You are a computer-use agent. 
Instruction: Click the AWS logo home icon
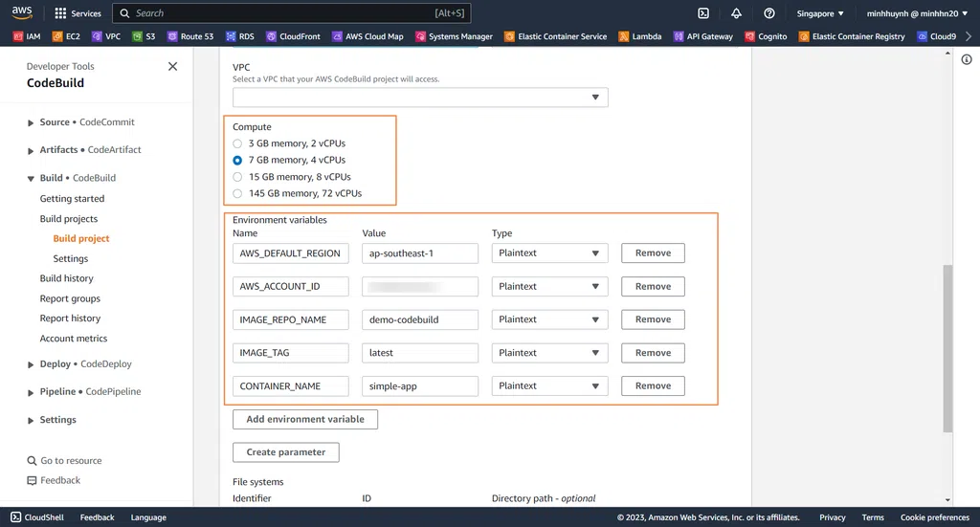(22, 13)
